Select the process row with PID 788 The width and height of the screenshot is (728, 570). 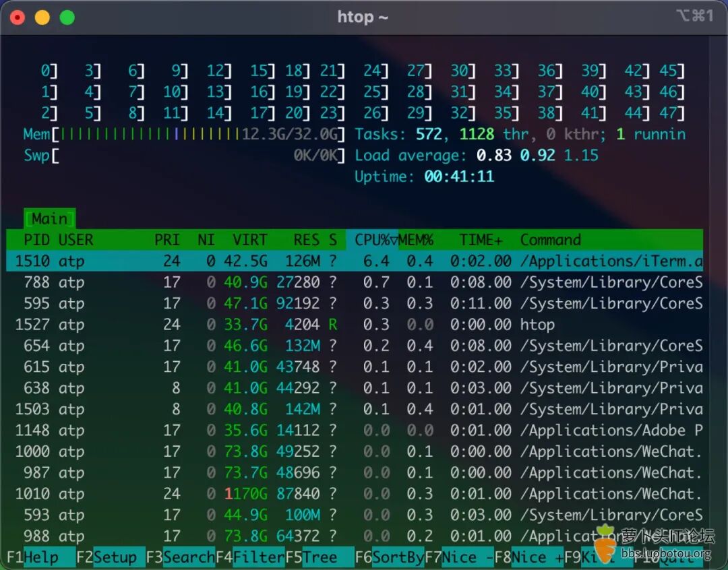tap(355, 282)
